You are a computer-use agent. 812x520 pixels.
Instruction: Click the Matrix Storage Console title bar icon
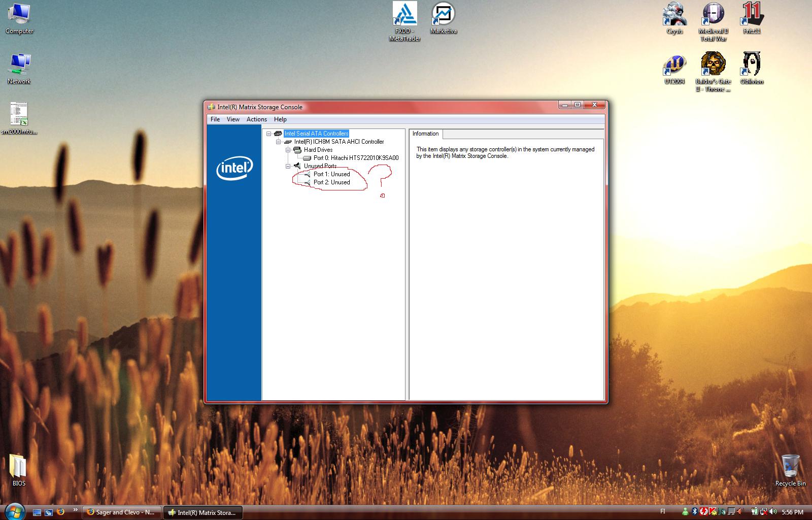(x=212, y=107)
